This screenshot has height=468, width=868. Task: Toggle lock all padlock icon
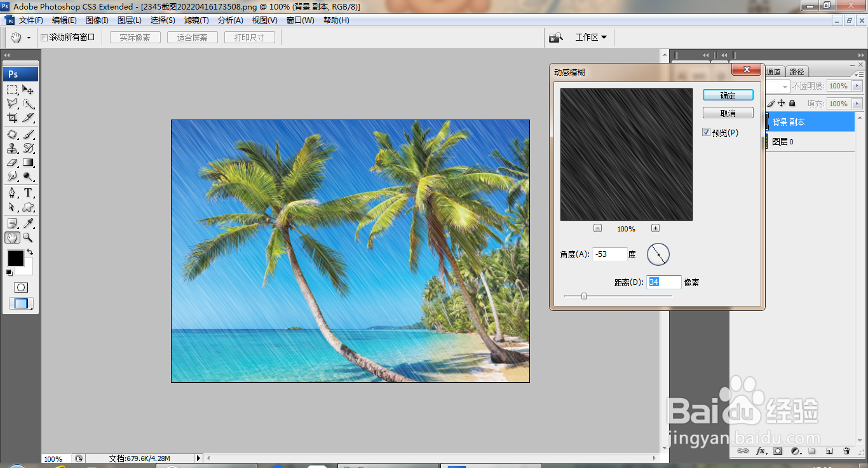pyautogui.click(x=792, y=103)
